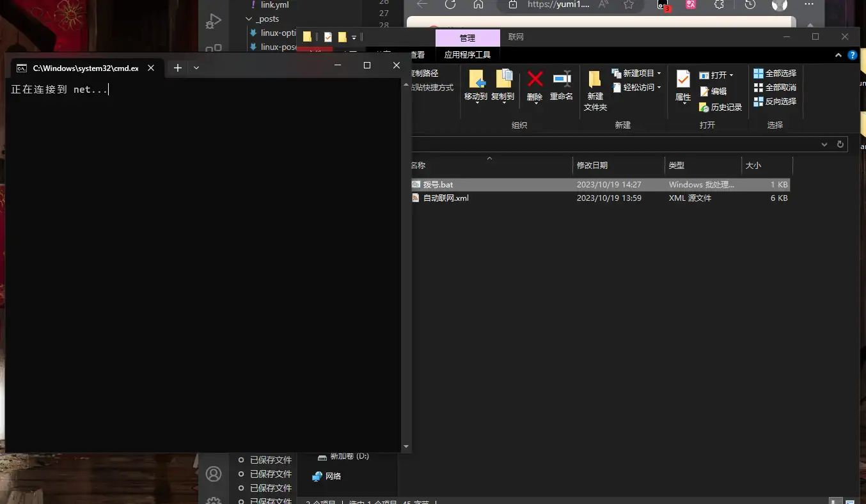Click 反向选择 (Invert selection) in ribbon
This screenshot has width=866, height=504.
point(775,102)
